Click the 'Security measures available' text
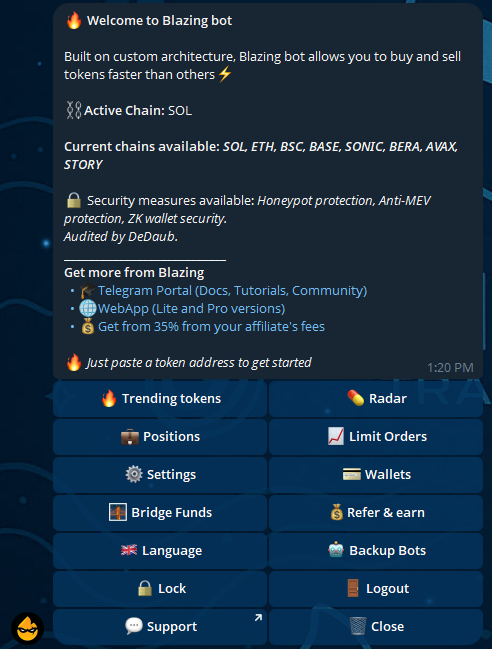492x649 pixels. tap(247, 209)
